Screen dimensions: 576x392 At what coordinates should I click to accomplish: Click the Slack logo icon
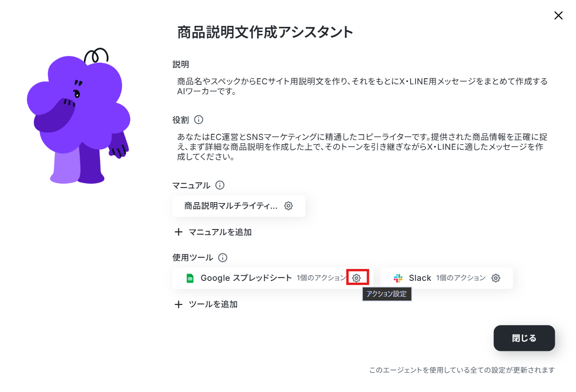click(398, 278)
